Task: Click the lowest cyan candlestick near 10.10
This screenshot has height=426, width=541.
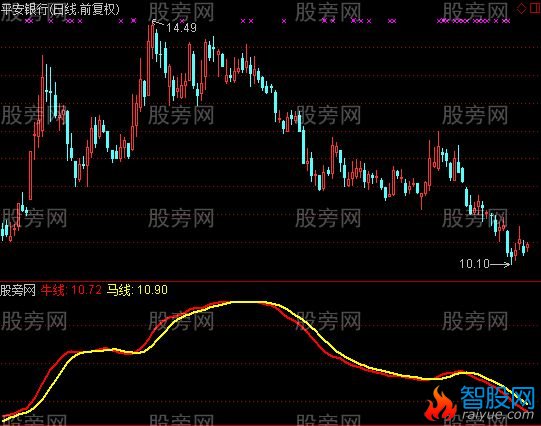Action: [x=511, y=257]
